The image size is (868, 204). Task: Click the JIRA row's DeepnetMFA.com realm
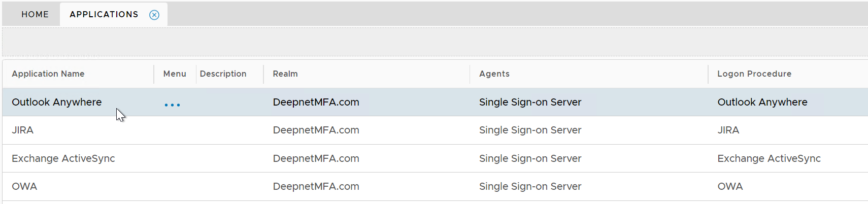coord(316,130)
